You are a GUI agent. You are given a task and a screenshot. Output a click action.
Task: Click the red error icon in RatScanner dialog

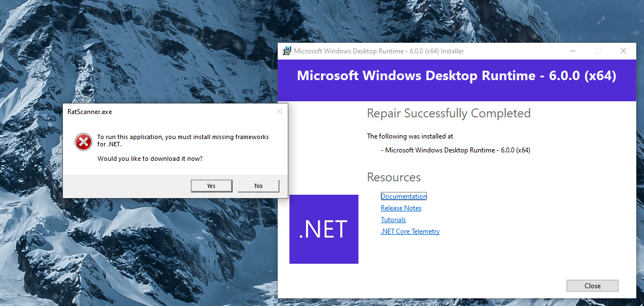pyautogui.click(x=83, y=141)
